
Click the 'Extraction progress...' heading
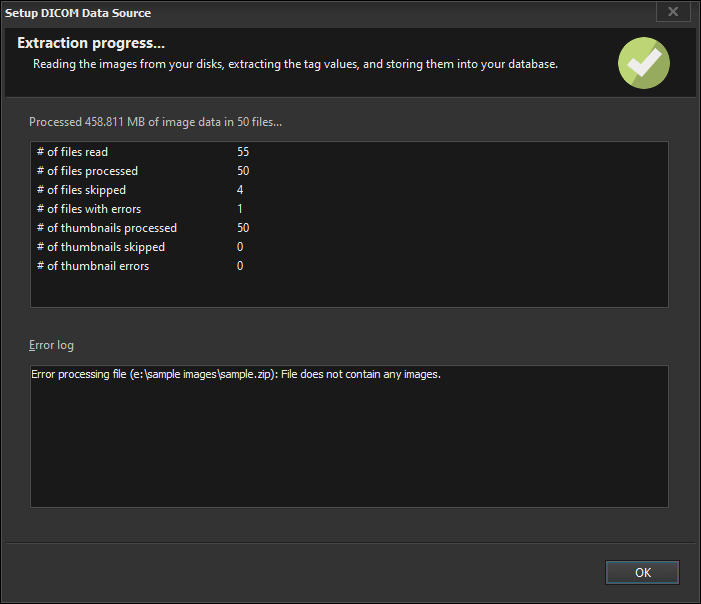[91, 44]
